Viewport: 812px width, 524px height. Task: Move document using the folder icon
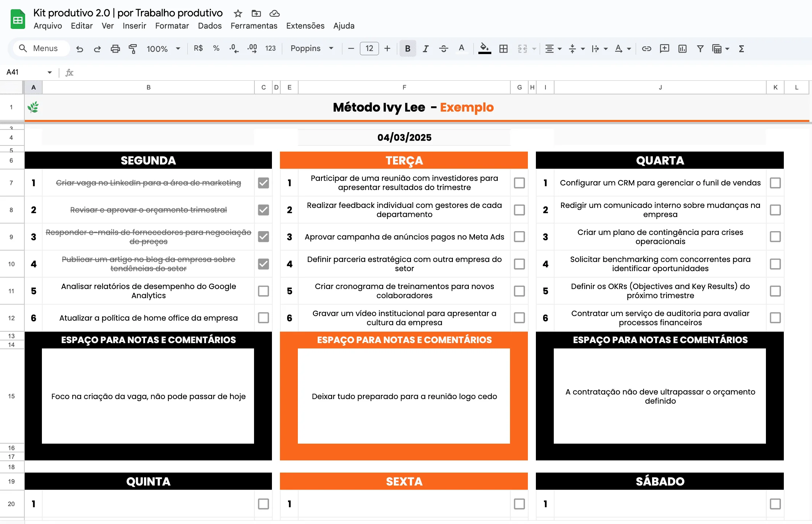[256, 14]
